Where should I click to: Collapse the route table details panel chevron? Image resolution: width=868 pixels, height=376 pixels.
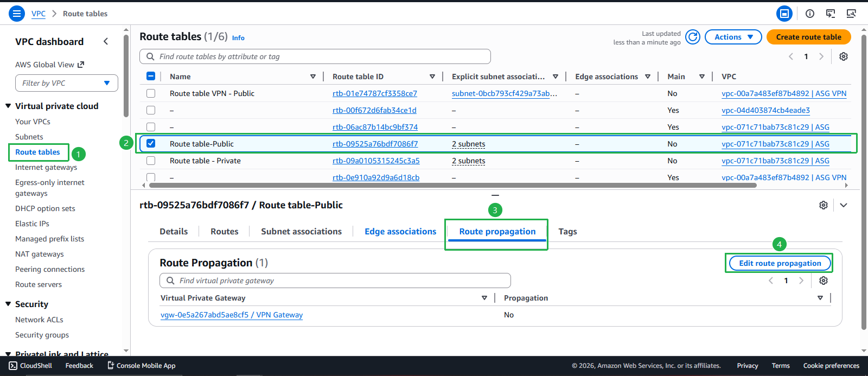[x=844, y=205]
